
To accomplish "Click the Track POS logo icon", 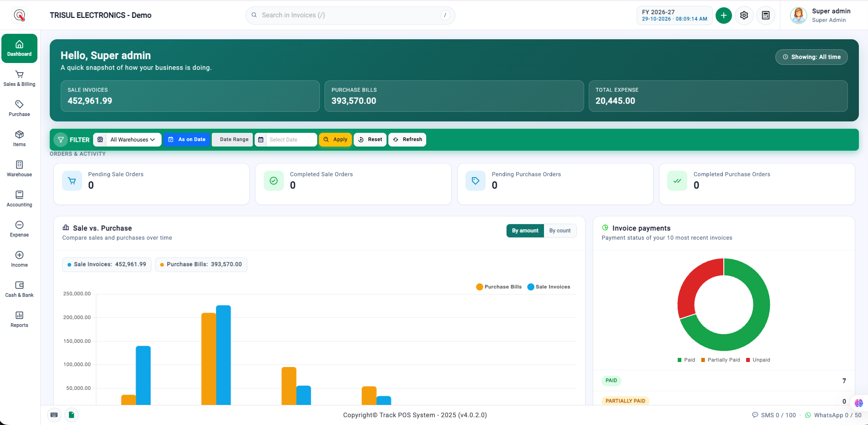I will tap(19, 16).
